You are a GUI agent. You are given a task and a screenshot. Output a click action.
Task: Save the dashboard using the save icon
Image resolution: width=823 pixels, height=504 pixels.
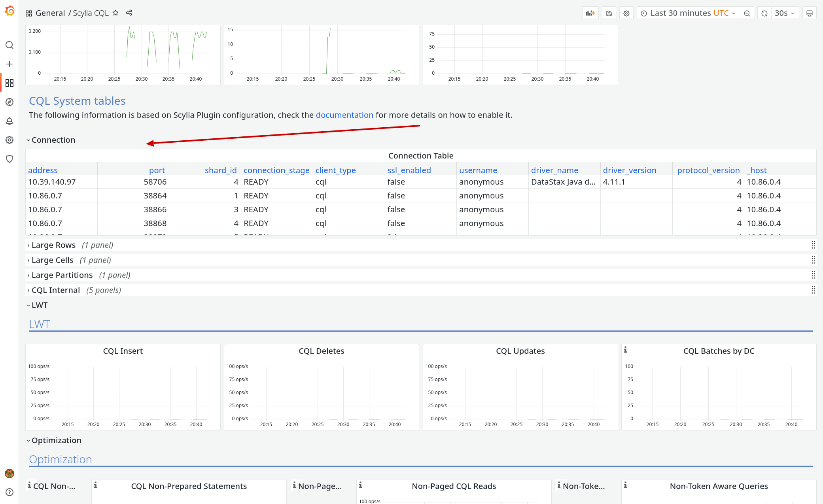(x=609, y=13)
